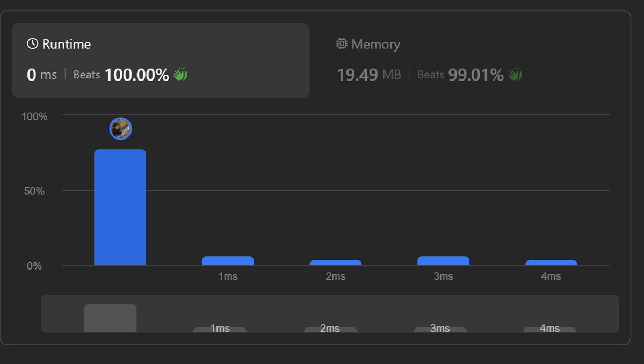Click the 50% y-axis label
The height and width of the screenshot is (364, 644).
coord(34,191)
